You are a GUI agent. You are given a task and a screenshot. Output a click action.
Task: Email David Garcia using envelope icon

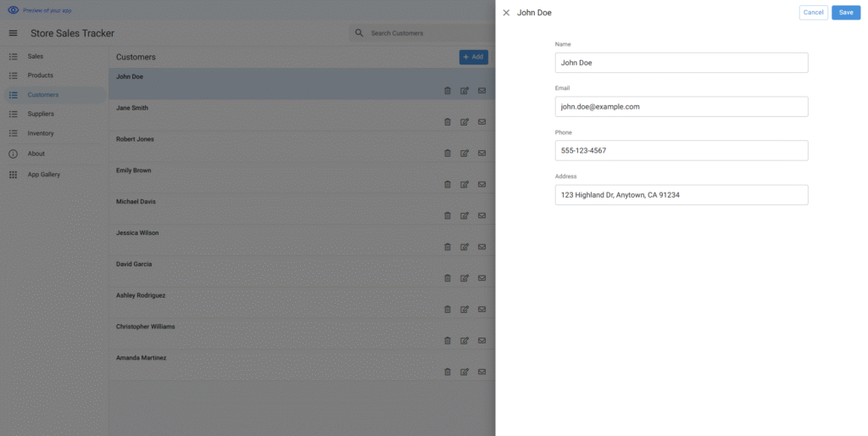click(481, 278)
